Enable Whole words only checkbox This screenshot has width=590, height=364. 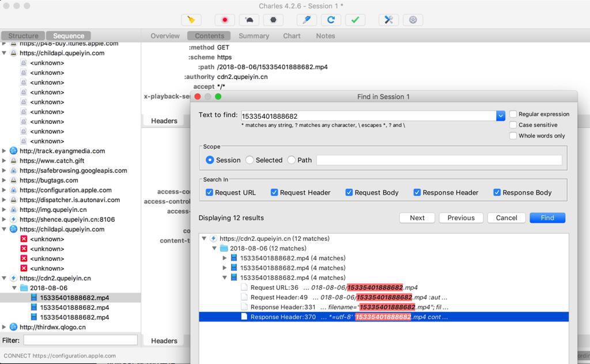point(513,136)
